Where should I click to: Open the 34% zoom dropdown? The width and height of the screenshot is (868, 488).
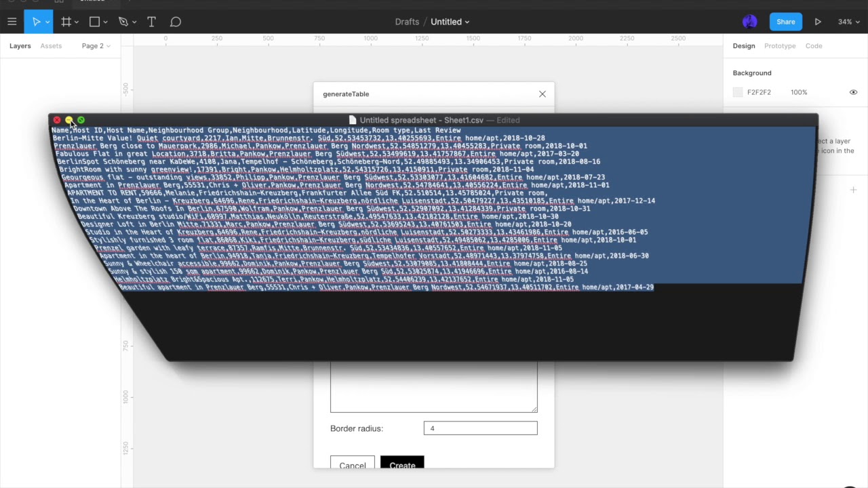coord(848,22)
